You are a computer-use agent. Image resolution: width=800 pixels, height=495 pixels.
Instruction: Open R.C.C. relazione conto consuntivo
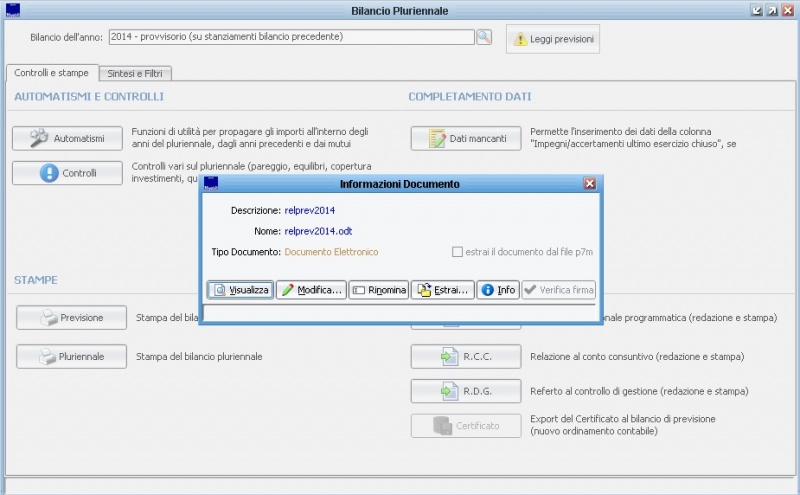click(466, 356)
